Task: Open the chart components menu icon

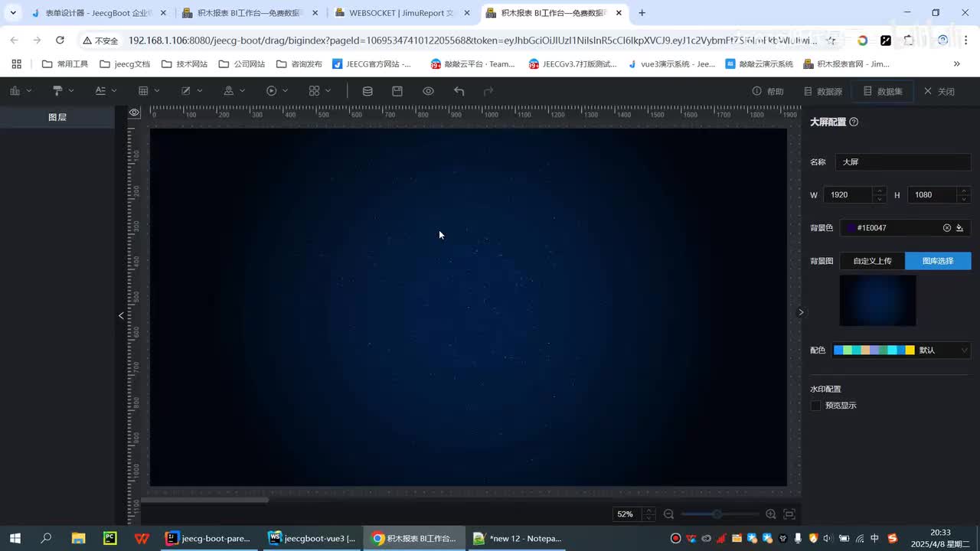Action: (15, 91)
